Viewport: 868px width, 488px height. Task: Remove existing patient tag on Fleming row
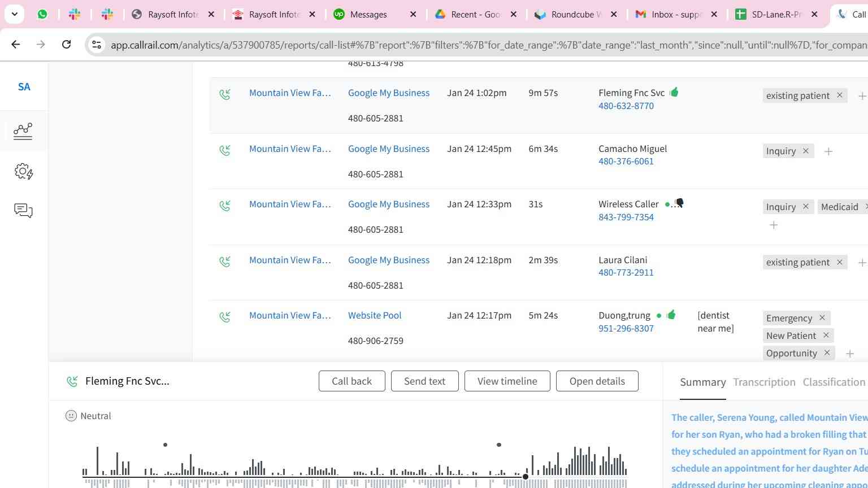[x=839, y=95]
